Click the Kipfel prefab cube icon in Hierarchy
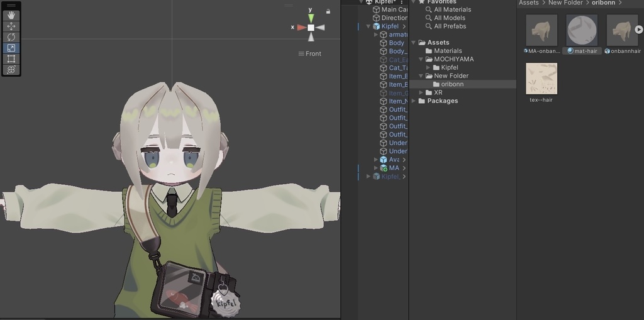This screenshot has height=320, width=644. (x=376, y=26)
